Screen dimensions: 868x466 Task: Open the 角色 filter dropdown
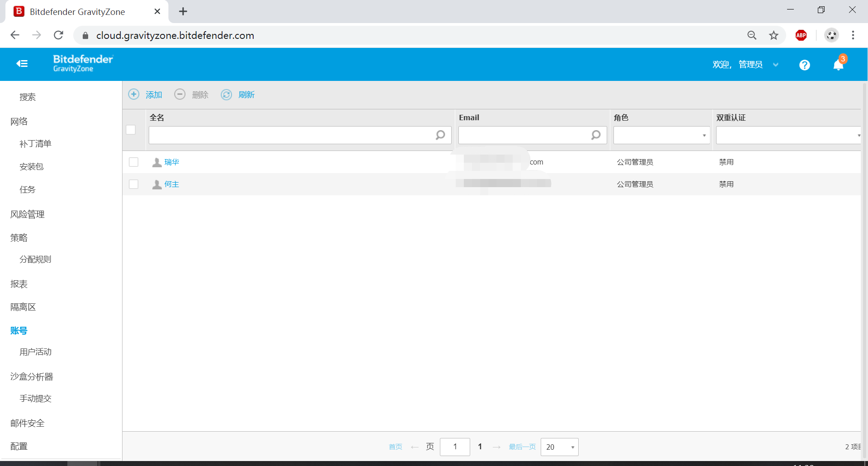[x=662, y=135]
